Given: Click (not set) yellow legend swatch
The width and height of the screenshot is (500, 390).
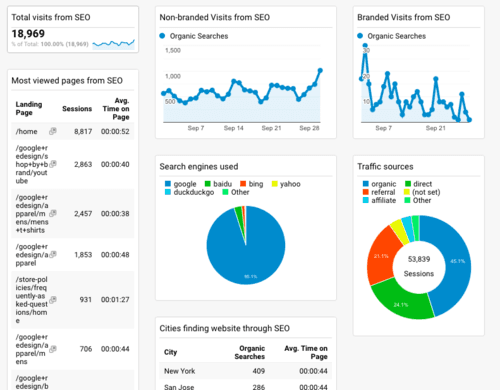Looking at the screenshot, I should coord(407,192).
